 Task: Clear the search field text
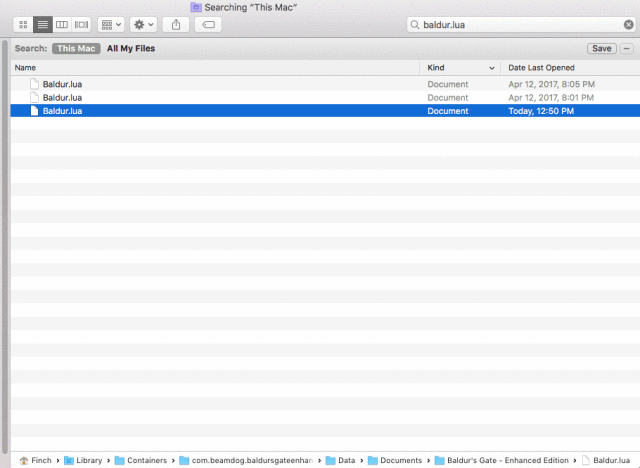coord(629,25)
